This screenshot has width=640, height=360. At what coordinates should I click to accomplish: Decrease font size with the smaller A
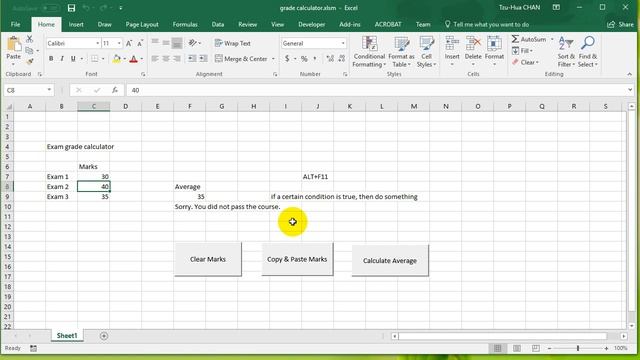pos(140,43)
